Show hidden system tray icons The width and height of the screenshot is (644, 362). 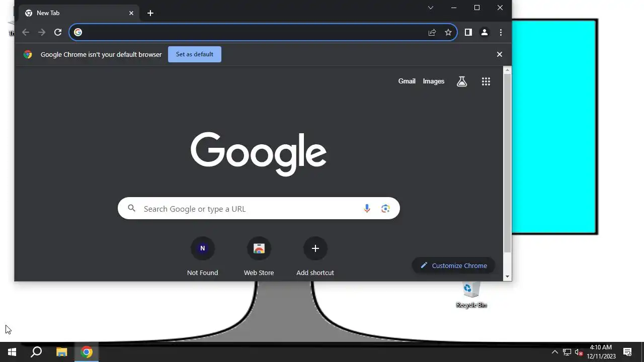coord(555,352)
